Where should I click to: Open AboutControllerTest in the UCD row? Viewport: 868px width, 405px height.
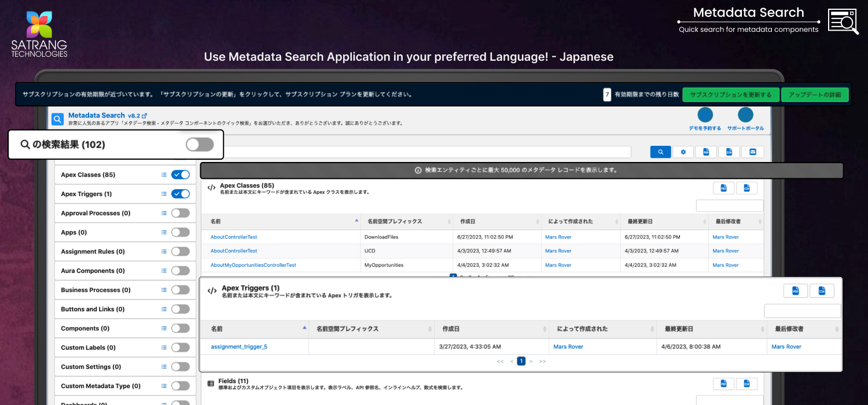click(x=234, y=251)
